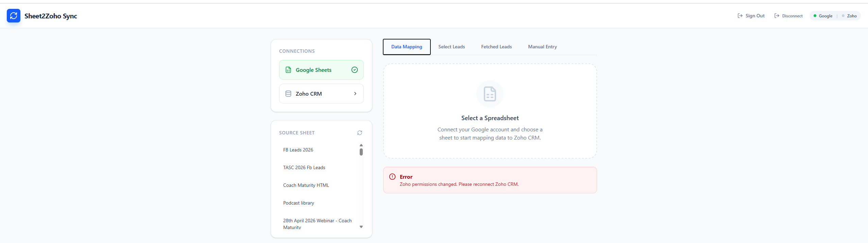The height and width of the screenshot is (243, 868).
Task: Click the Sheet2Zoho Sync logo icon
Action: [14, 16]
